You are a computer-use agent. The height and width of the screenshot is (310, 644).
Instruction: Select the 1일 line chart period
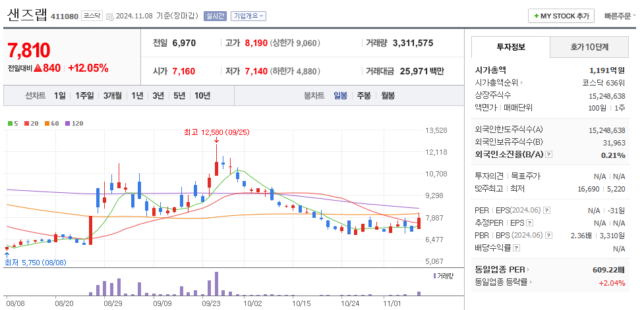point(60,95)
